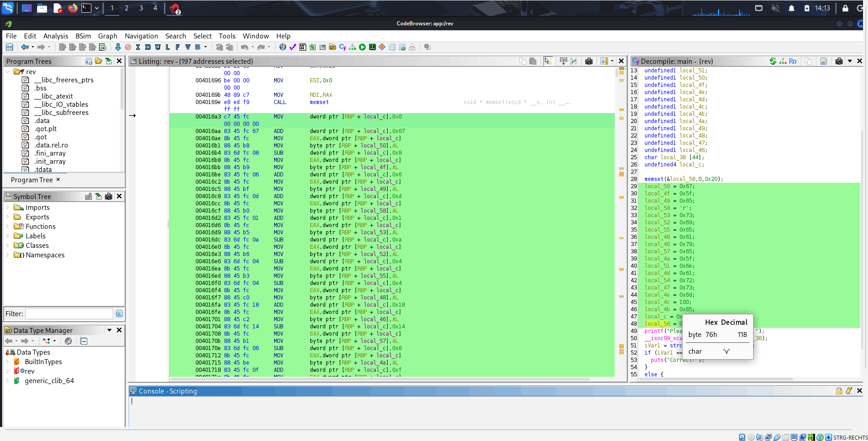Clear the Console Scripting output

[x=849, y=391]
